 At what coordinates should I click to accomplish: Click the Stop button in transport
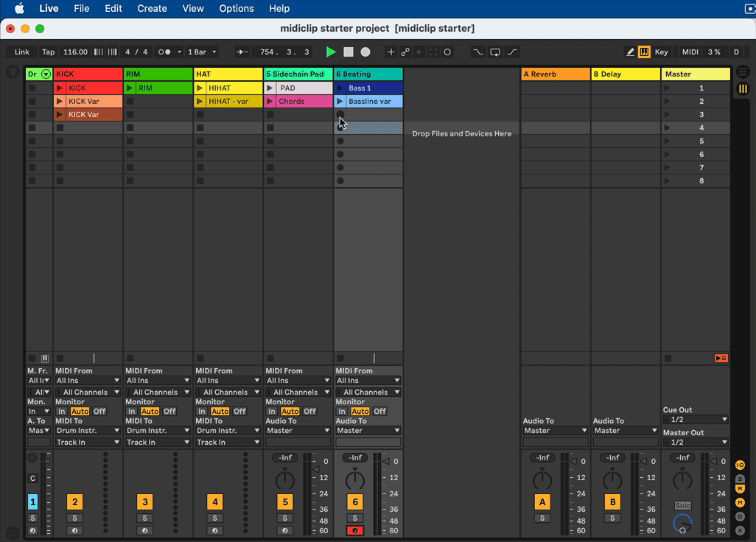(x=349, y=52)
